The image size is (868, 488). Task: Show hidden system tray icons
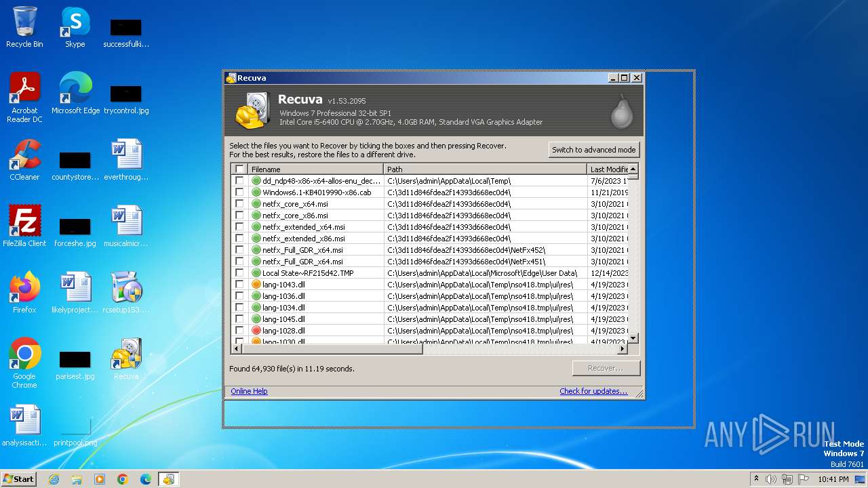756,479
